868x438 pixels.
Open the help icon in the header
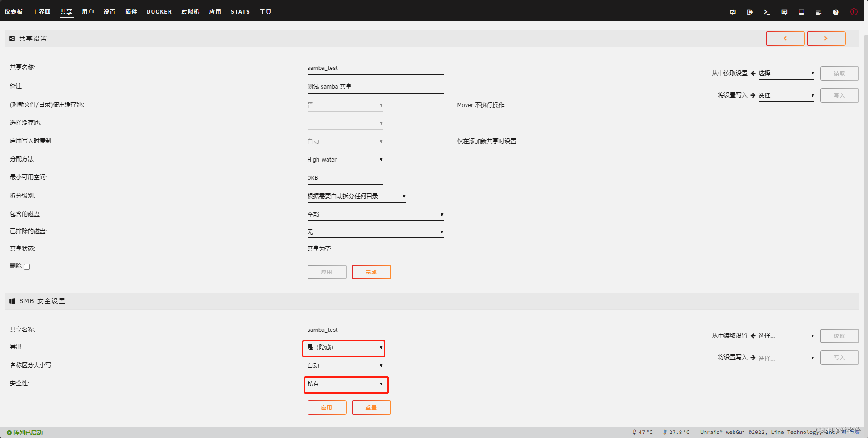pos(836,12)
